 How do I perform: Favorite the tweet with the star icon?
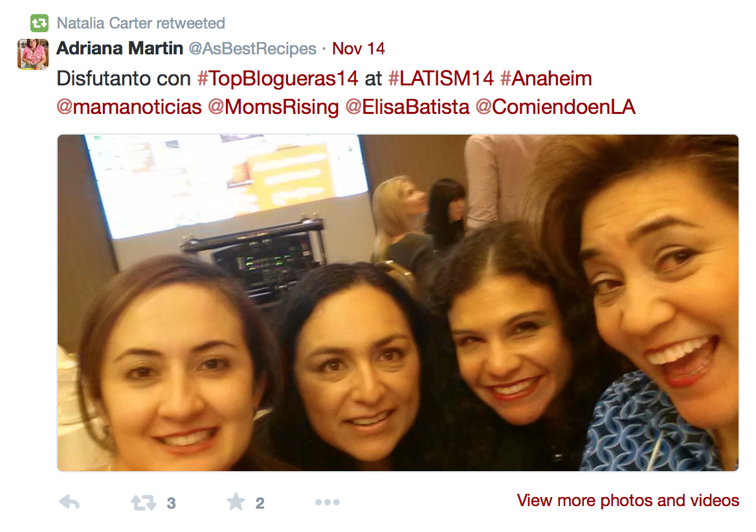coord(236,502)
